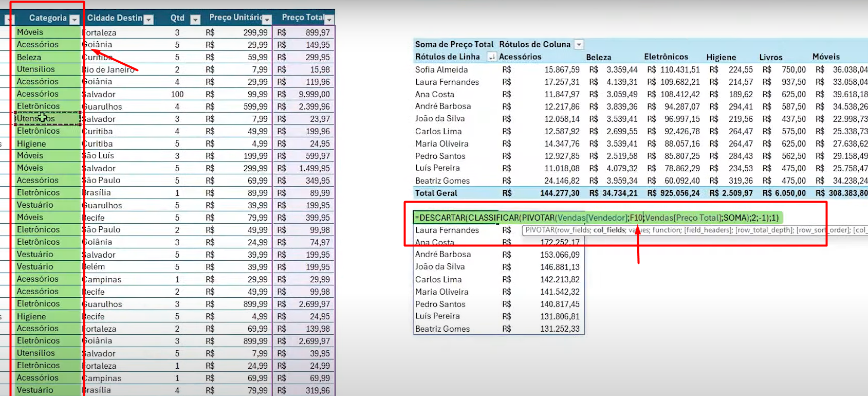Open the Categoria column filter dropdown
The height and width of the screenshot is (396, 868).
75,20
